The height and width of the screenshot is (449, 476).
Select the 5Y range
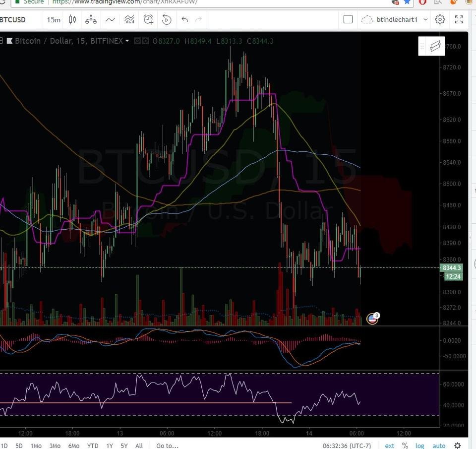coord(124,446)
